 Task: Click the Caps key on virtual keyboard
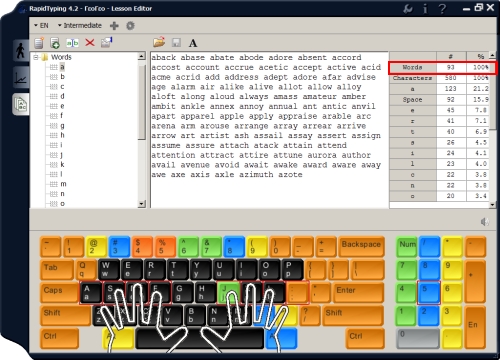pyautogui.click(x=59, y=292)
